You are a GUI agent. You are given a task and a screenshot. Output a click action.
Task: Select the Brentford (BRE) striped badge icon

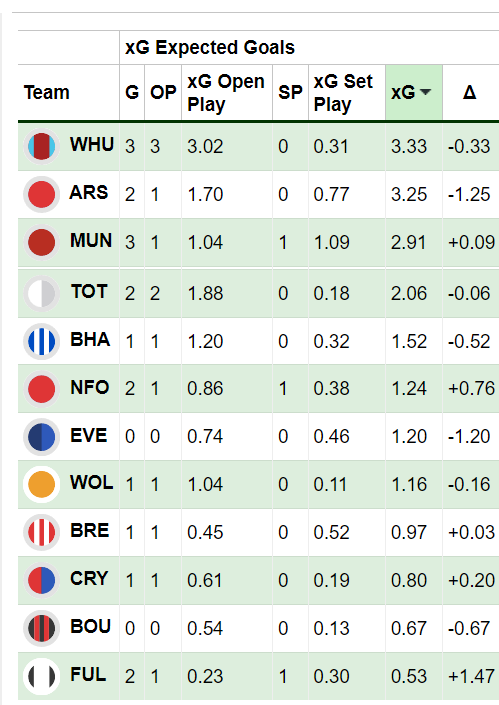41,532
